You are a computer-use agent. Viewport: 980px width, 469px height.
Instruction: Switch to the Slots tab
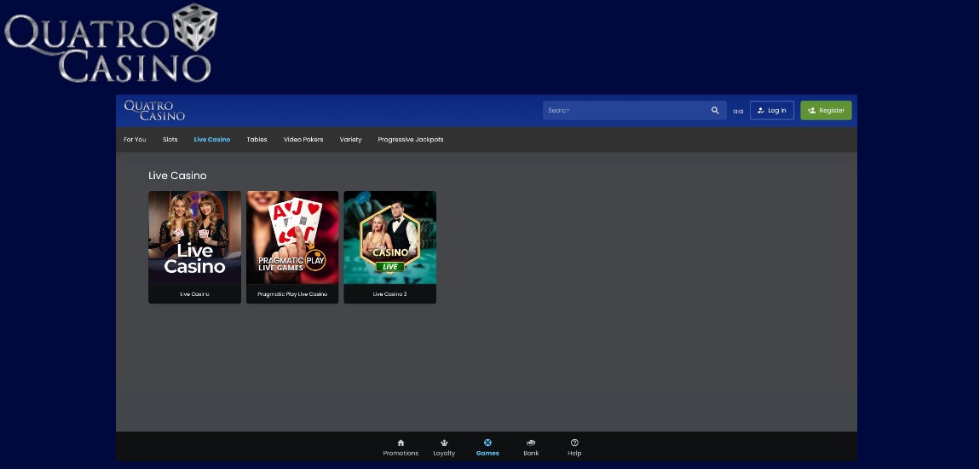pos(170,139)
